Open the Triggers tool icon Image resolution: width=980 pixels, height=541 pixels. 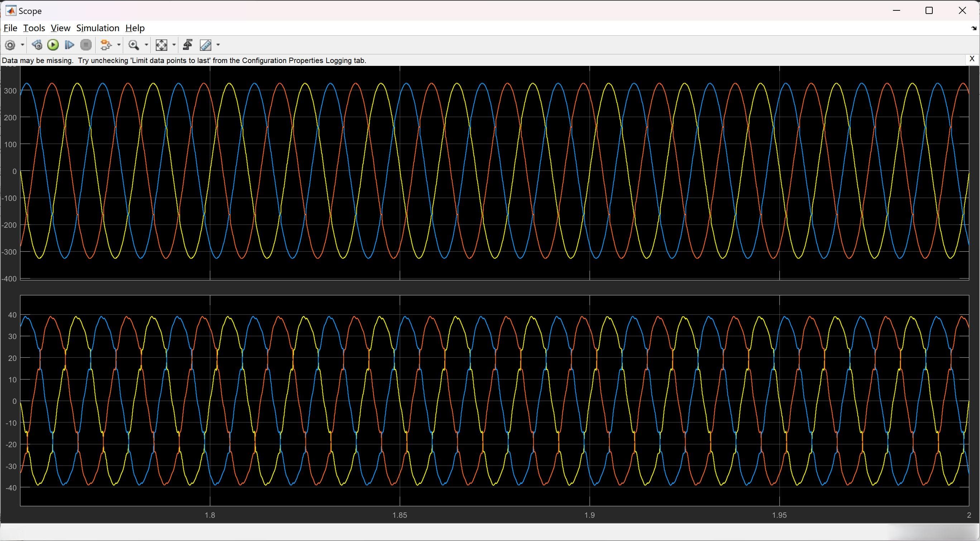point(188,45)
